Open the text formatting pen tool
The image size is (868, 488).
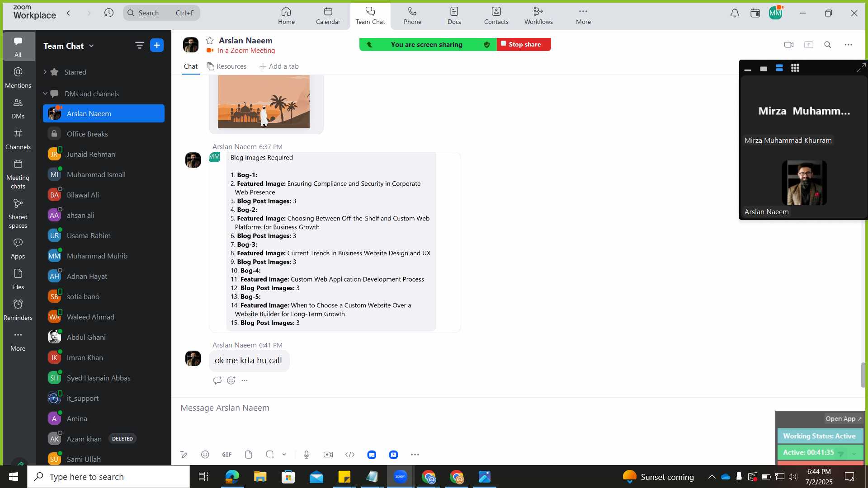pyautogui.click(x=184, y=455)
